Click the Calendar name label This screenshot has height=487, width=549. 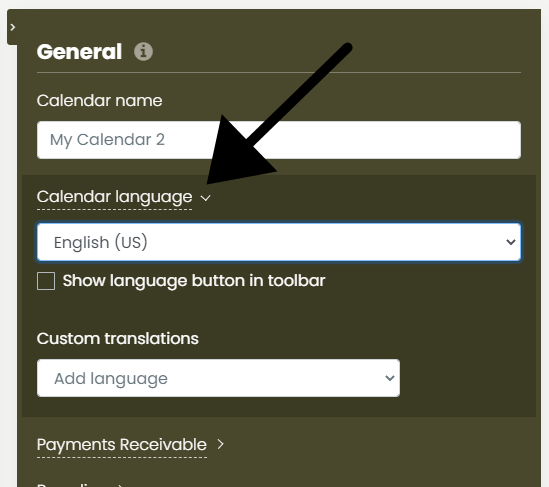tap(99, 100)
